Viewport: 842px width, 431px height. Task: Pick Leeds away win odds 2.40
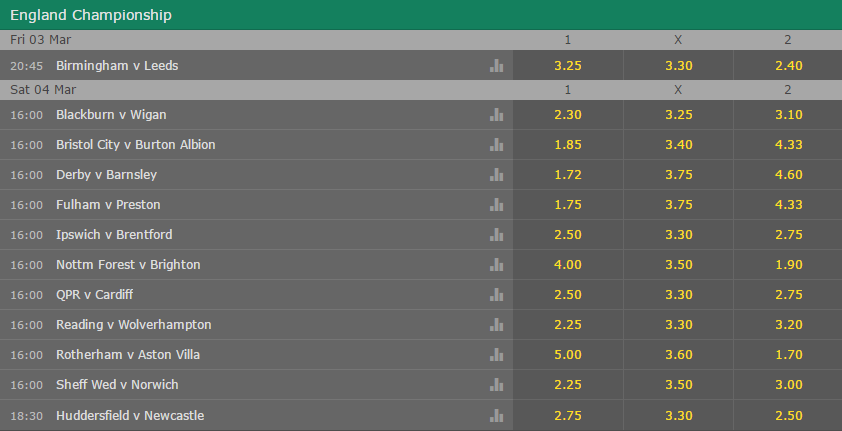[788, 65]
